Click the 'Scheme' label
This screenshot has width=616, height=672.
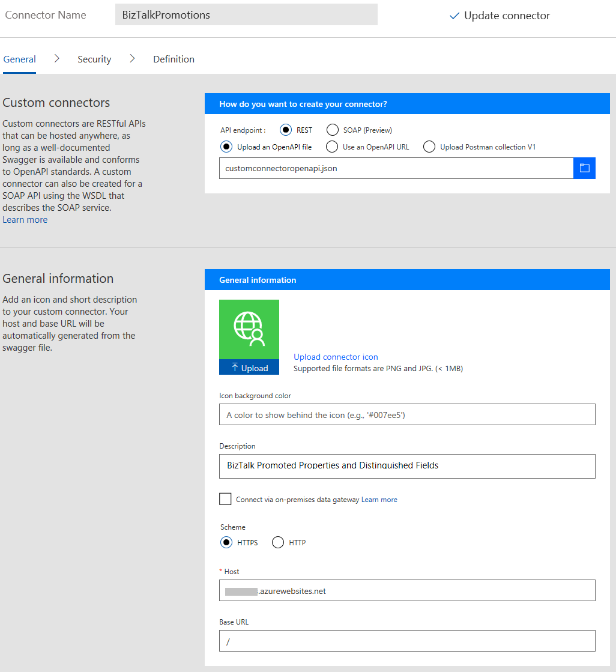pyautogui.click(x=233, y=527)
